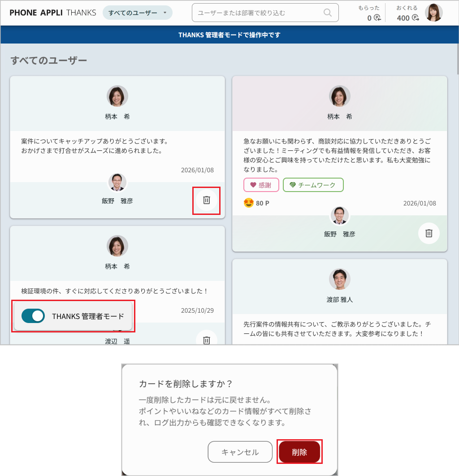Click the sendable points coin icon

click(x=416, y=18)
